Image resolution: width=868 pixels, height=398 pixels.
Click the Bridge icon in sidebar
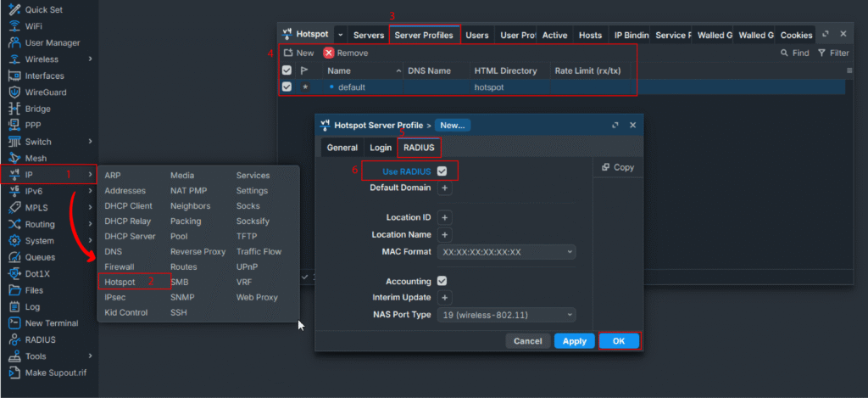15,109
